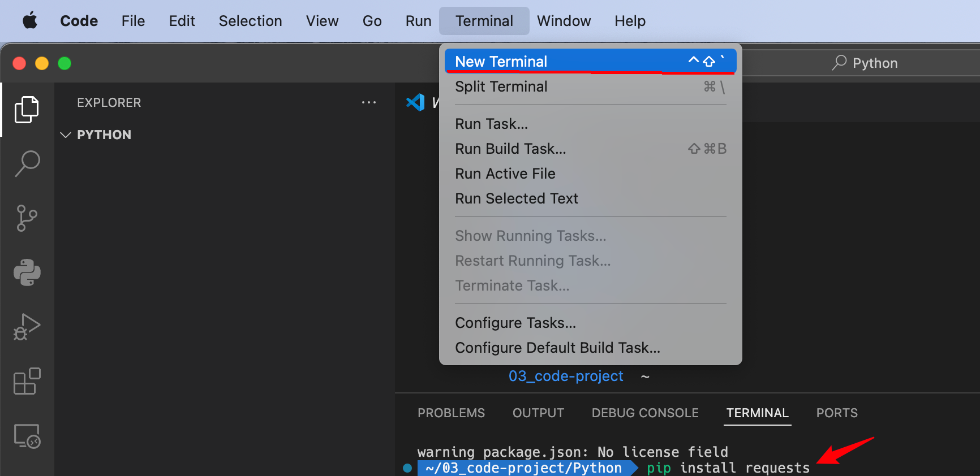The height and width of the screenshot is (476, 980).
Task: Open the Extensions view icon
Action: (x=27, y=382)
